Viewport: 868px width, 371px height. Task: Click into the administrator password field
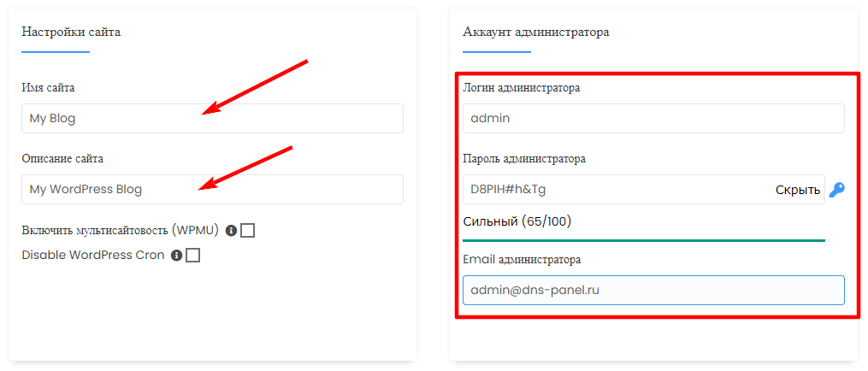click(616, 190)
